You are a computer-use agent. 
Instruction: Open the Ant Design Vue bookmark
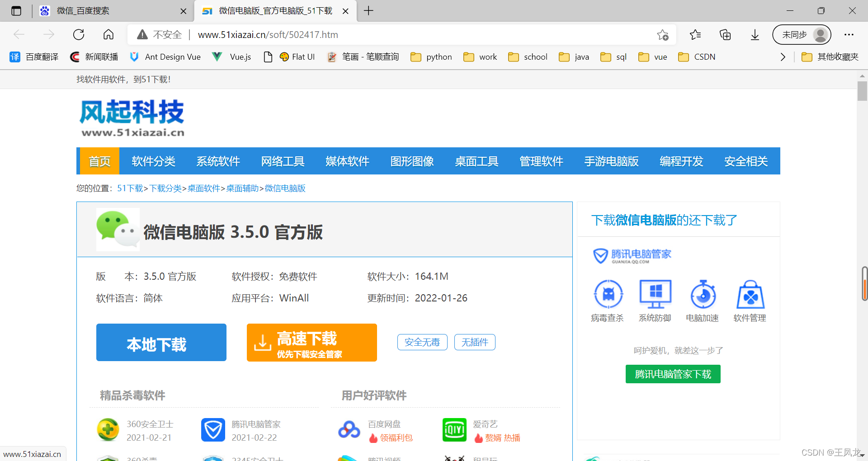point(165,57)
